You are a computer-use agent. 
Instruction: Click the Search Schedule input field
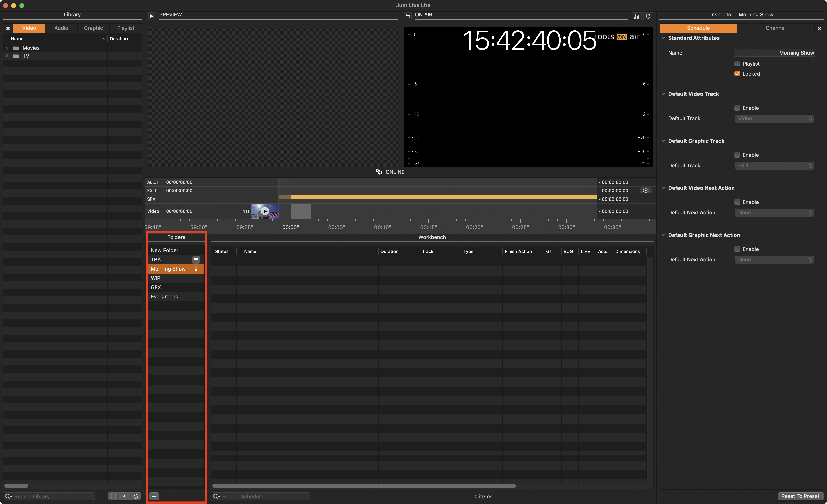point(261,496)
